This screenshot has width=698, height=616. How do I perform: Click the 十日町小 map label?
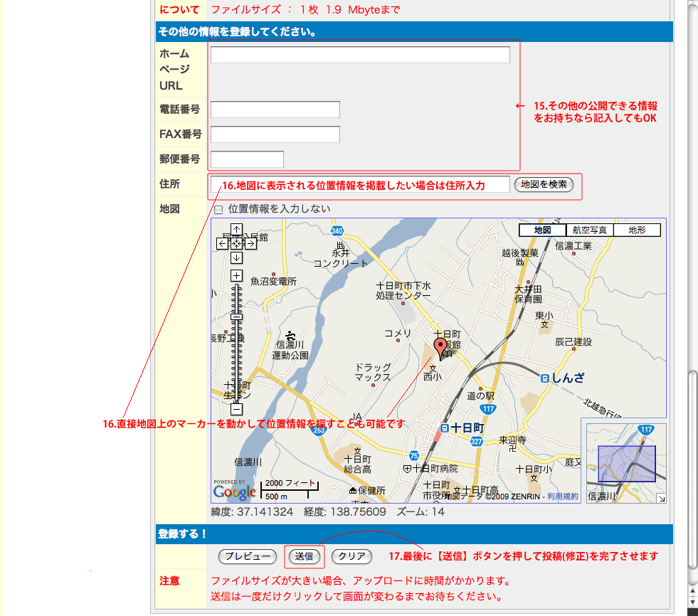pyautogui.click(x=534, y=469)
